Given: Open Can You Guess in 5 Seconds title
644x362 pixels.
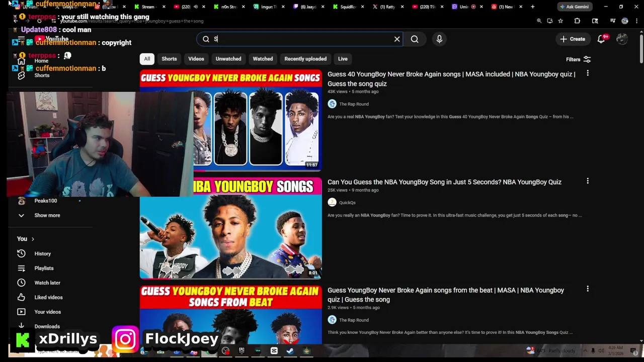Looking at the screenshot, I should [x=444, y=182].
